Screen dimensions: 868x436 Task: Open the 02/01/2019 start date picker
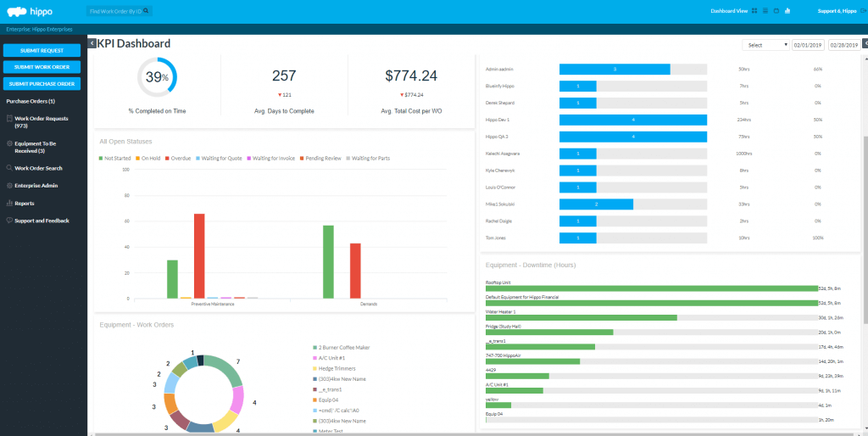point(807,45)
